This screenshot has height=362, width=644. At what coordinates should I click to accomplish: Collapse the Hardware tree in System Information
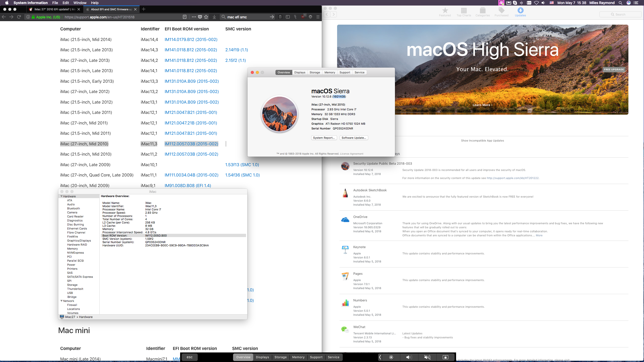tap(61, 196)
